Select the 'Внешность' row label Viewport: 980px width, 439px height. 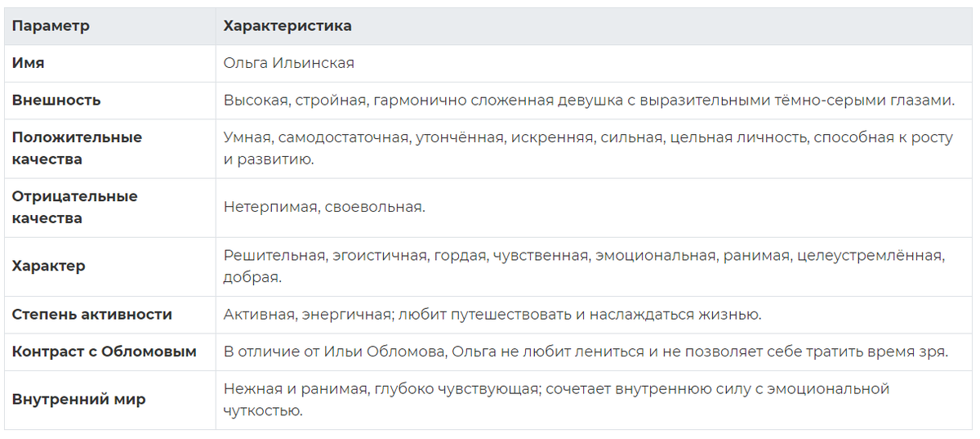click(x=56, y=101)
